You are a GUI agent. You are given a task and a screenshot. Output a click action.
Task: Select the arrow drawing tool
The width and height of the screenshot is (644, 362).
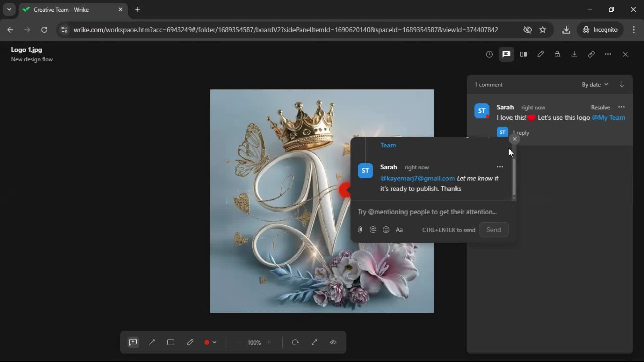152,342
